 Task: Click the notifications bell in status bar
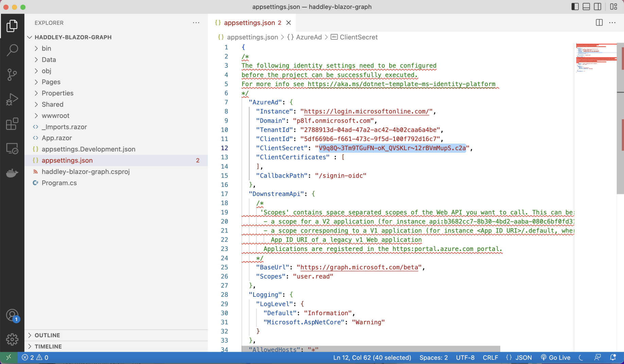(613, 357)
